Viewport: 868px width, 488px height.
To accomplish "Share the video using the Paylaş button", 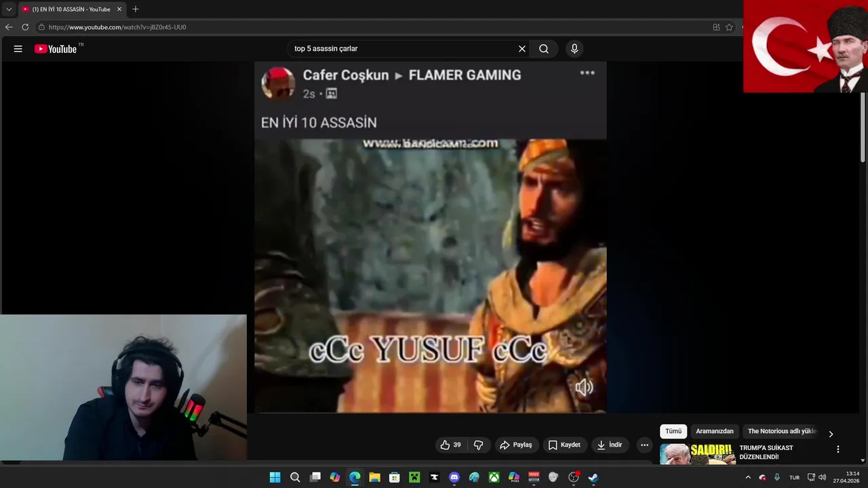I will pos(516,445).
